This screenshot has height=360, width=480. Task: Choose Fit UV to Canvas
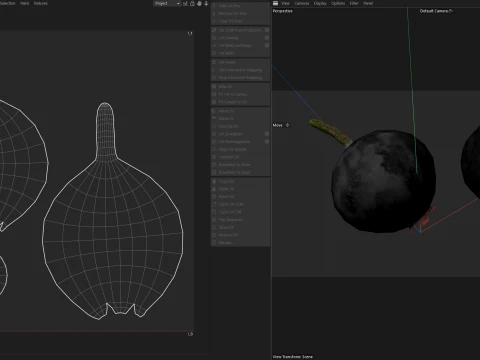tap(240, 94)
